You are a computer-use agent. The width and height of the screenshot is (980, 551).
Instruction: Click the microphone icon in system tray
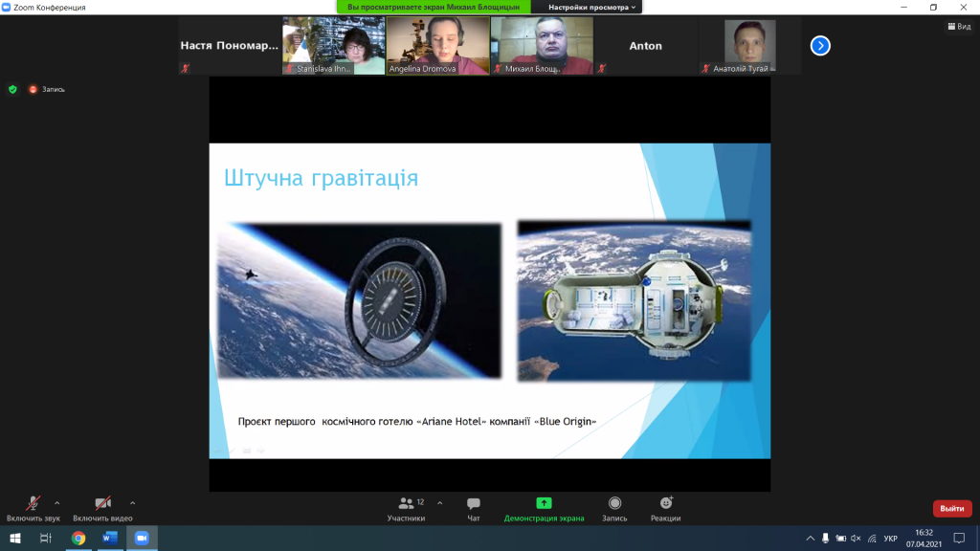[826, 538]
